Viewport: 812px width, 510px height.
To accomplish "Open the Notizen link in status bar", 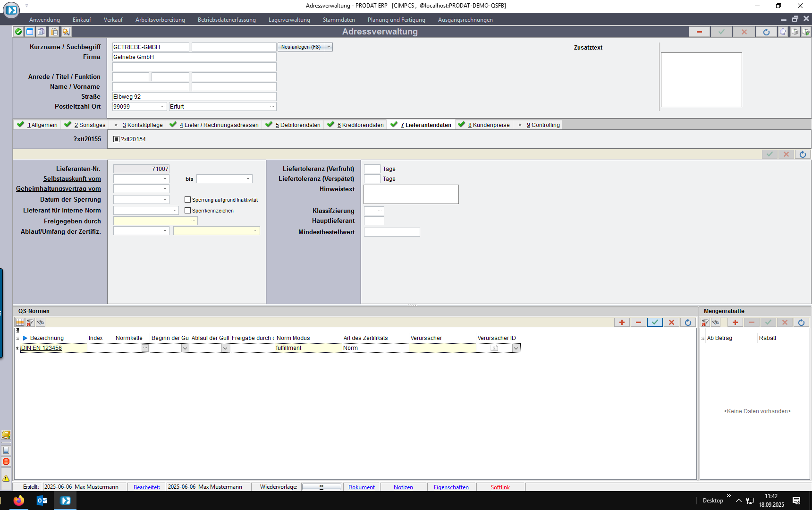I will pyautogui.click(x=403, y=487).
